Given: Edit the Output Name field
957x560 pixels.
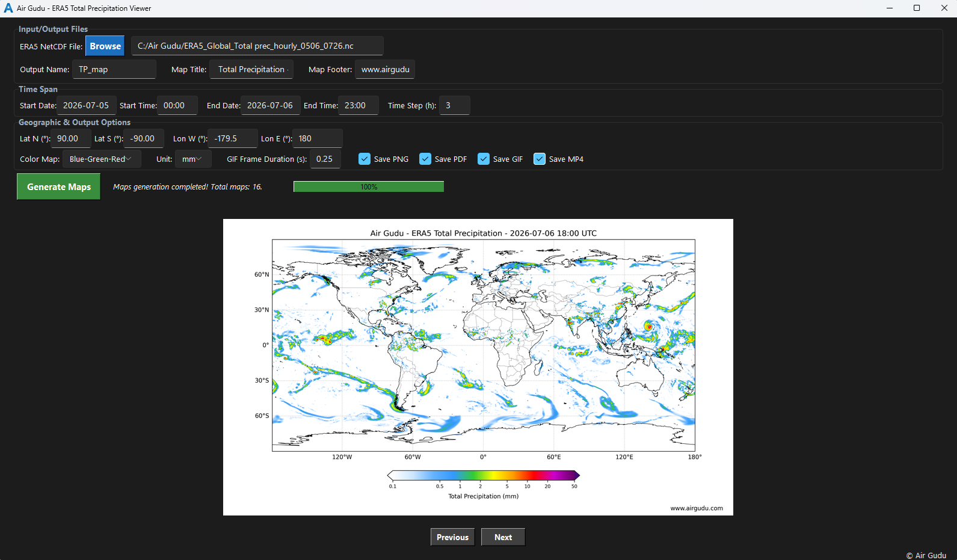Looking at the screenshot, I should [x=114, y=69].
